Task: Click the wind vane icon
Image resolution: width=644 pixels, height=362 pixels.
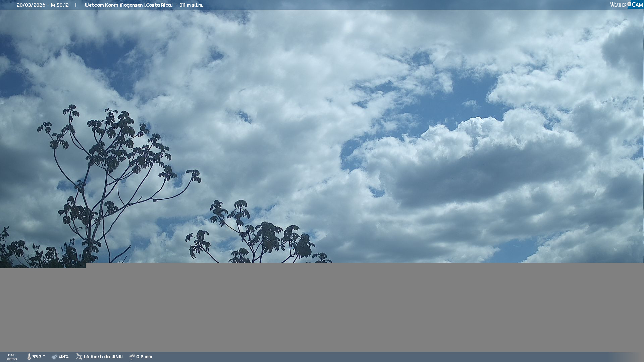Action: [x=79, y=357]
